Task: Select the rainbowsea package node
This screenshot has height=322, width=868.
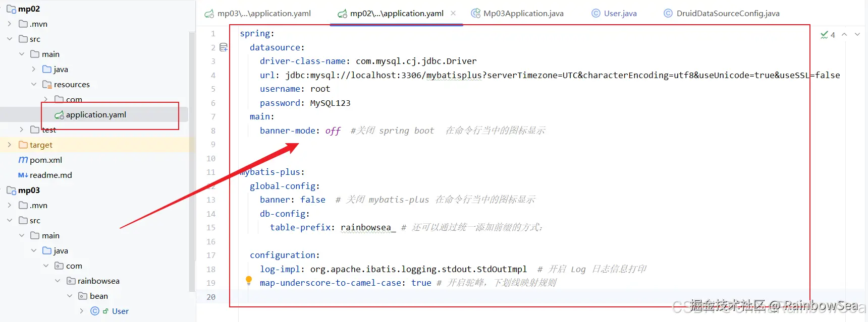Action: [x=98, y=281]
